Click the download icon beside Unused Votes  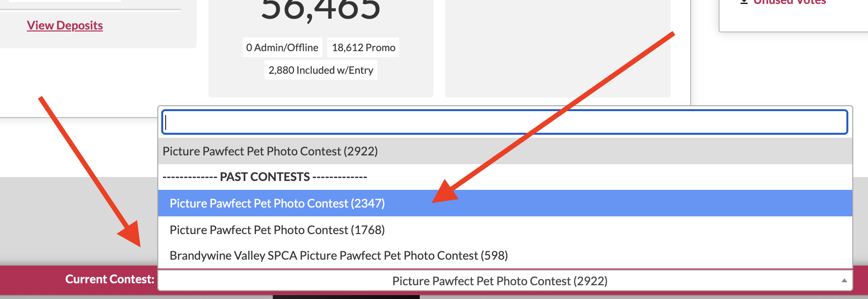tap(744, 1)
